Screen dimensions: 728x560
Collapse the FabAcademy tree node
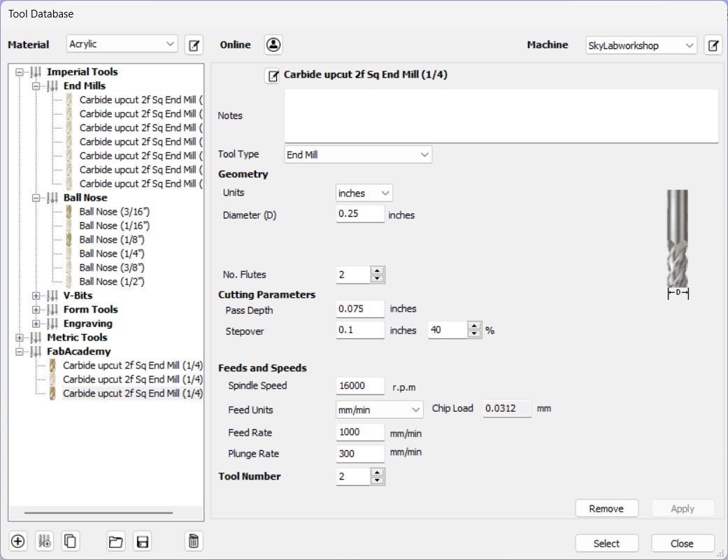(20, 351)
